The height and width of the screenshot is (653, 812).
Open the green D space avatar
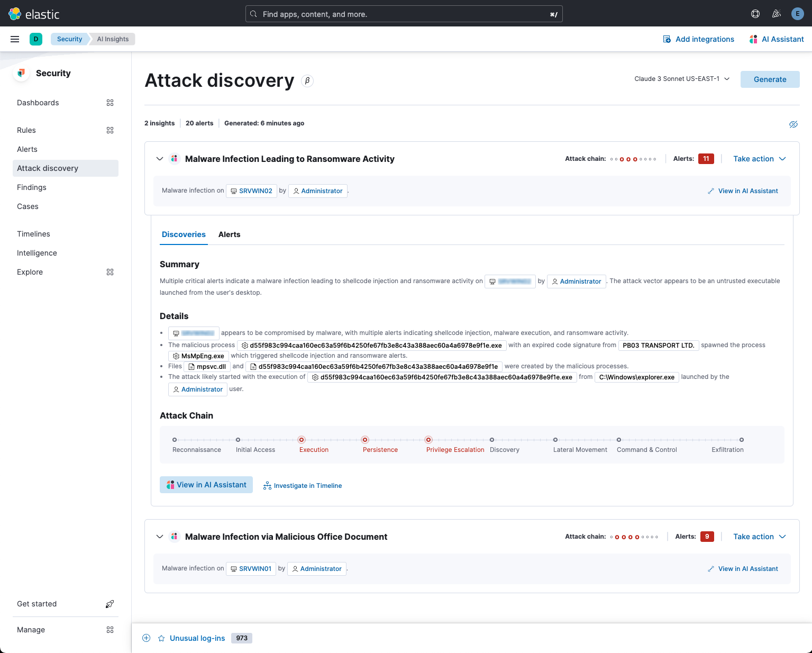click(36, 39)
